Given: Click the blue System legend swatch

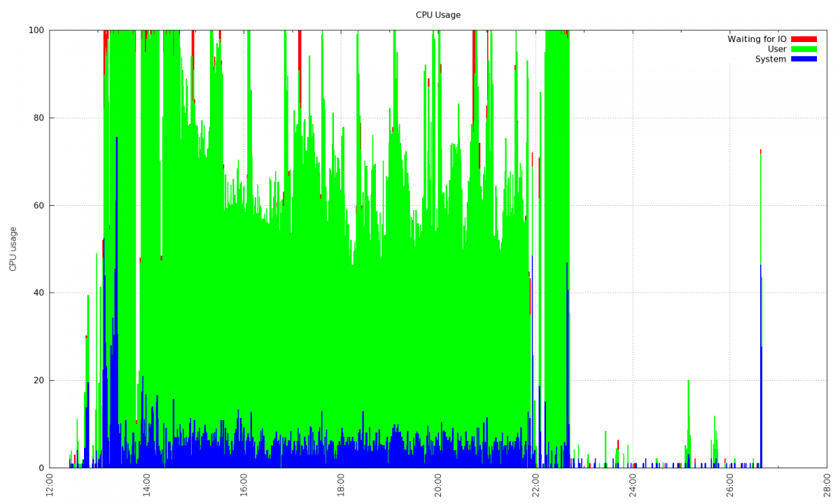Looking at the screenshot, I should pyautogui.click(x=804, y=59).
